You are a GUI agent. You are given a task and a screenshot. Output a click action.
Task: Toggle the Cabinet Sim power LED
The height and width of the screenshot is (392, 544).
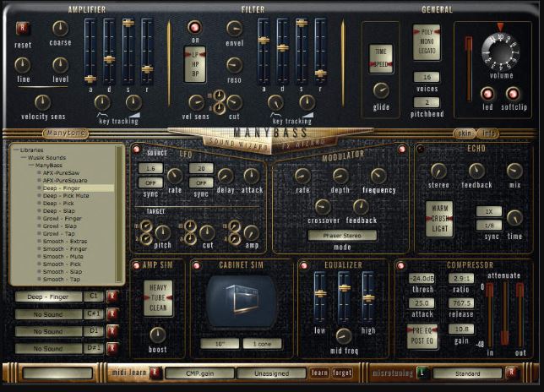pyautogui.click(x=197, y=266)
